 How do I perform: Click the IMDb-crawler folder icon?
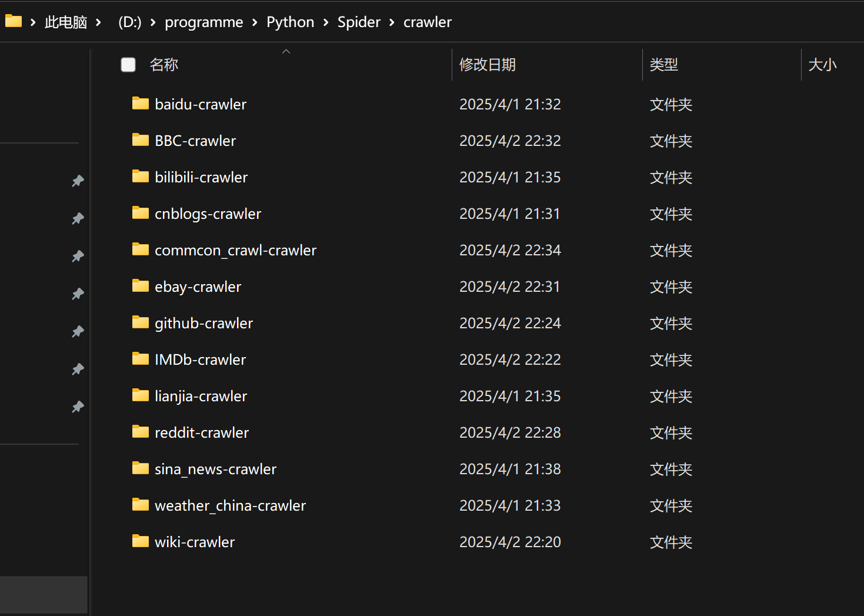click(x=141, y=359)
